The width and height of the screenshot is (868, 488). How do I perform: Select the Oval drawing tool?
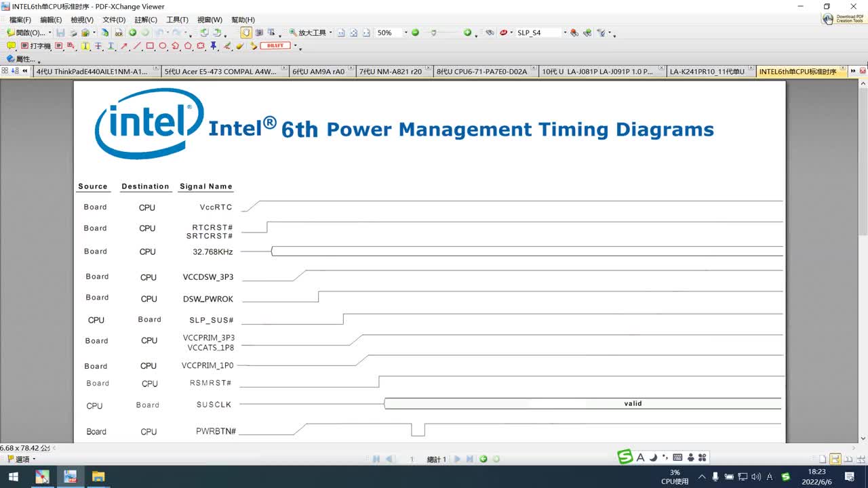[163, 46]
